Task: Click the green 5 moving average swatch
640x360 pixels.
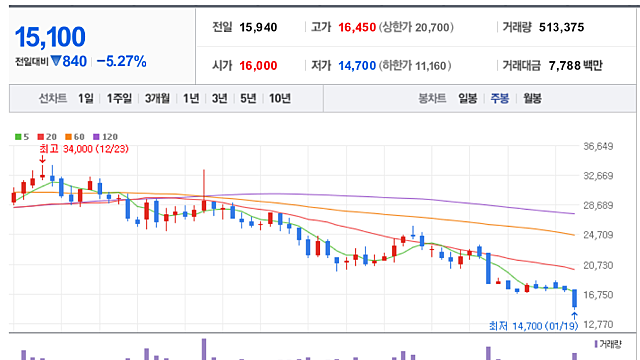Action: pyautogui.click(x=18, y=137)
